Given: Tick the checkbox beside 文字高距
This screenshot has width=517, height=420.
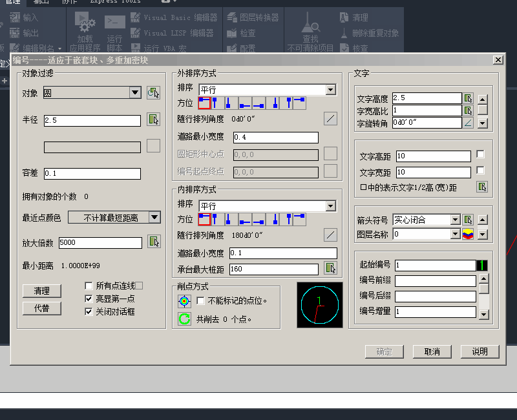Looking at the screenshot, I should click(x=480, y=154).
